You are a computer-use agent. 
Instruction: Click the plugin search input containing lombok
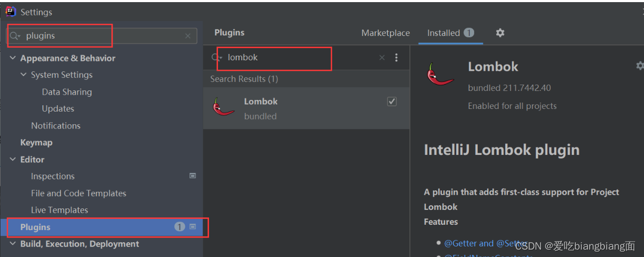coord(296,58)
